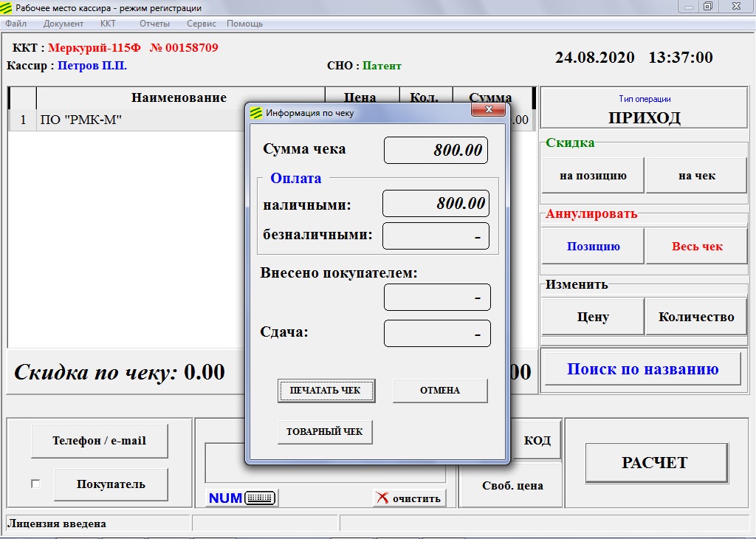Screen dimensions: 756x539
Task: Open the Отчеты menu
Action: [x=154, y=24]
